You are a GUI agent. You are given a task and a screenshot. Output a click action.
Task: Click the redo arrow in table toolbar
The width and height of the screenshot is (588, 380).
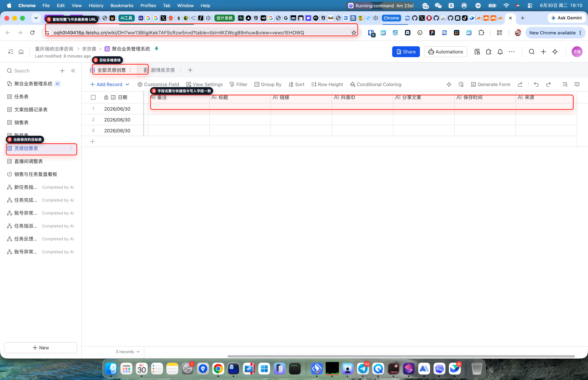click(x=548, y=84)
